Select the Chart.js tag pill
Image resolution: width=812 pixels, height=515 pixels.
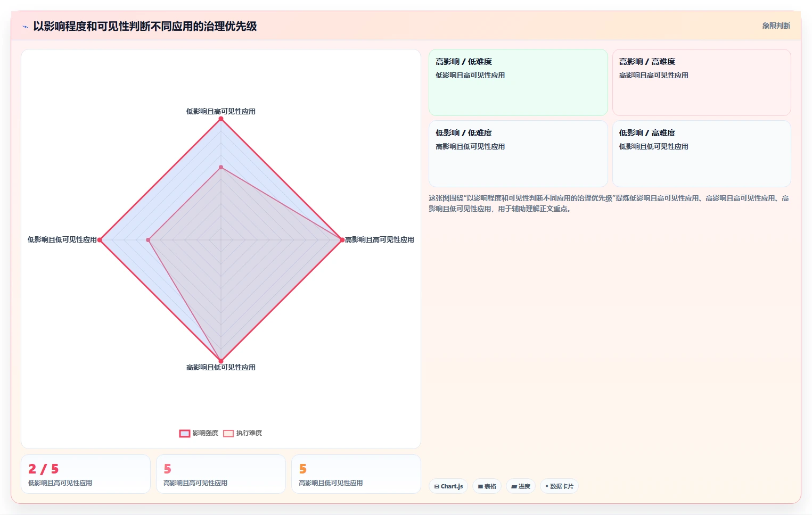pos(448,486)
